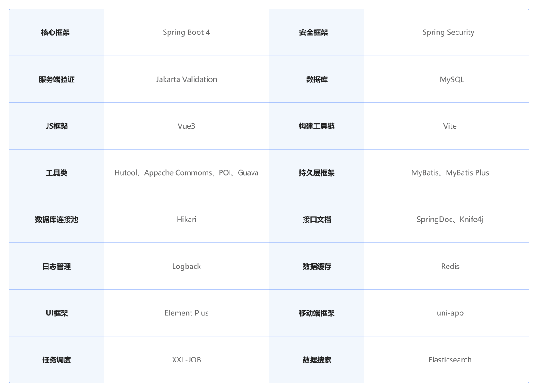Select the Jakarta Validation cell
538x392 pixels.
[x=187, y=79]
